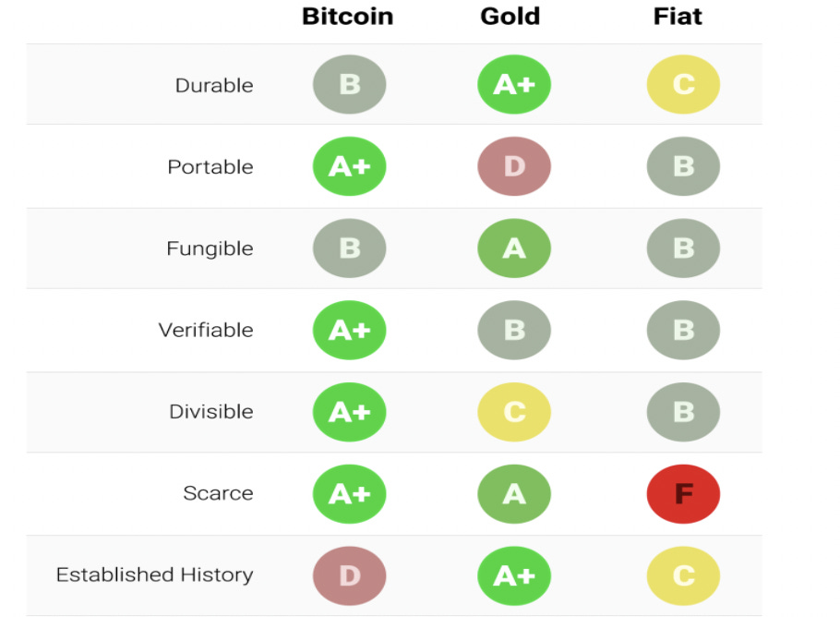Click the Gold column header
Screen dimensions: 840x617
coord(510,17)
